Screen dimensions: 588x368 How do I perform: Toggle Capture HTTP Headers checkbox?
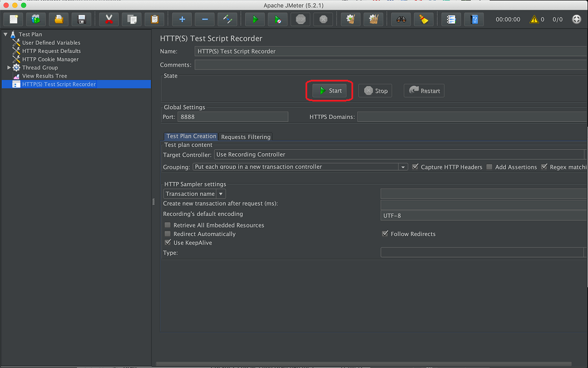(x=415, y=166)
